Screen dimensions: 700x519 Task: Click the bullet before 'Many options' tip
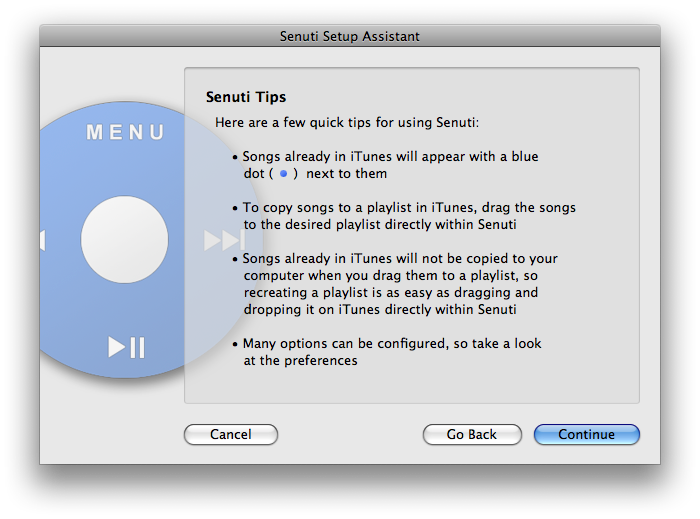(x=236, y=343)
